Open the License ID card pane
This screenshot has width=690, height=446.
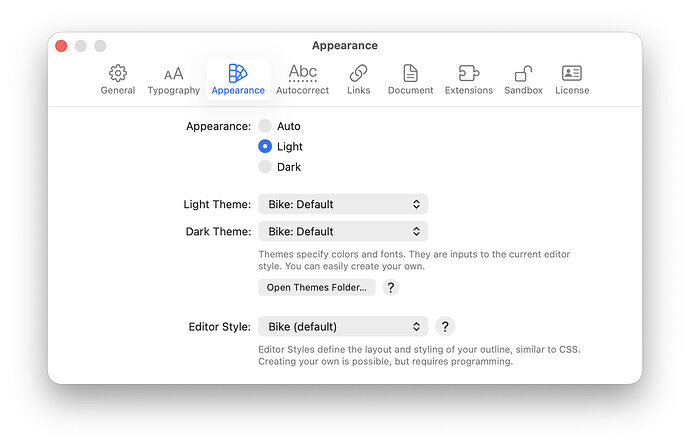[572, 80]
